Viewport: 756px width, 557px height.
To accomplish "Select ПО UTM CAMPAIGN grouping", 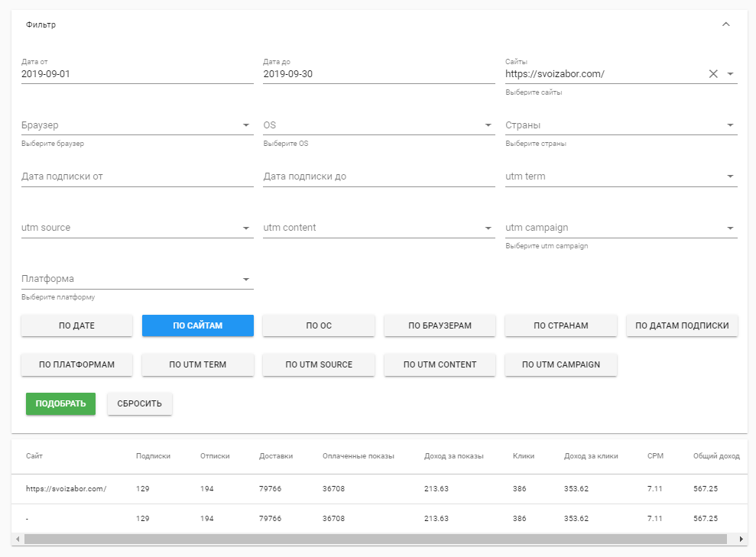I will click(560, 364).
